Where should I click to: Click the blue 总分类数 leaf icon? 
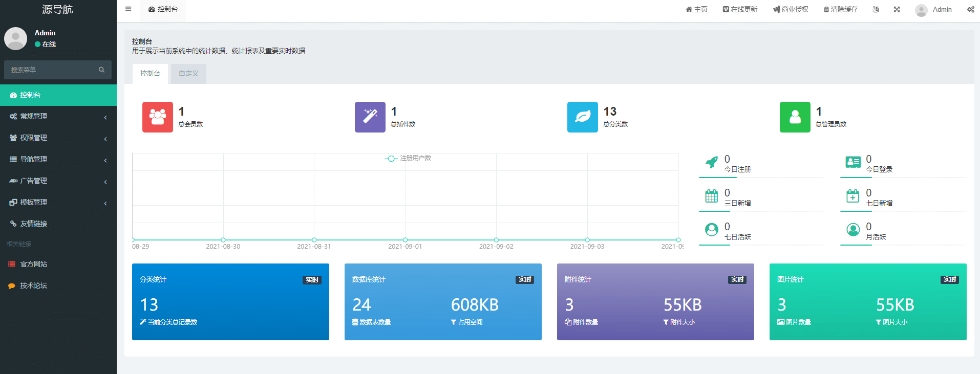point(582,117)
